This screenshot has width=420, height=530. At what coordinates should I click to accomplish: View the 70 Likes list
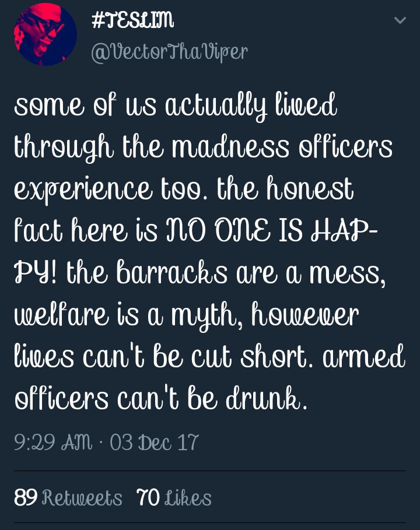pyautogui.click(x=174, y=497)
